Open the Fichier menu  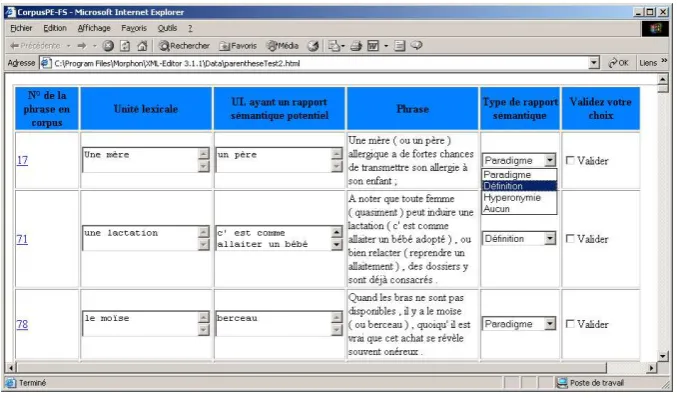point(21,28)
